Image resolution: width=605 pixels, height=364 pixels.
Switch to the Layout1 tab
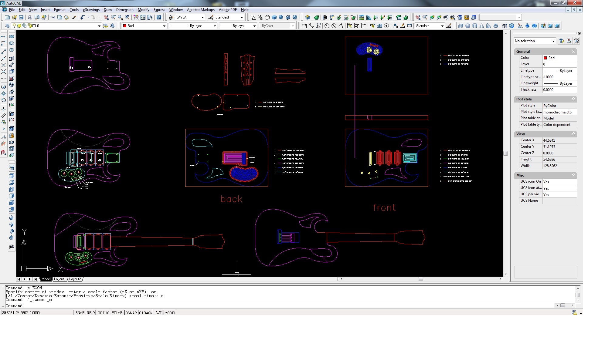tap(59, 279)
